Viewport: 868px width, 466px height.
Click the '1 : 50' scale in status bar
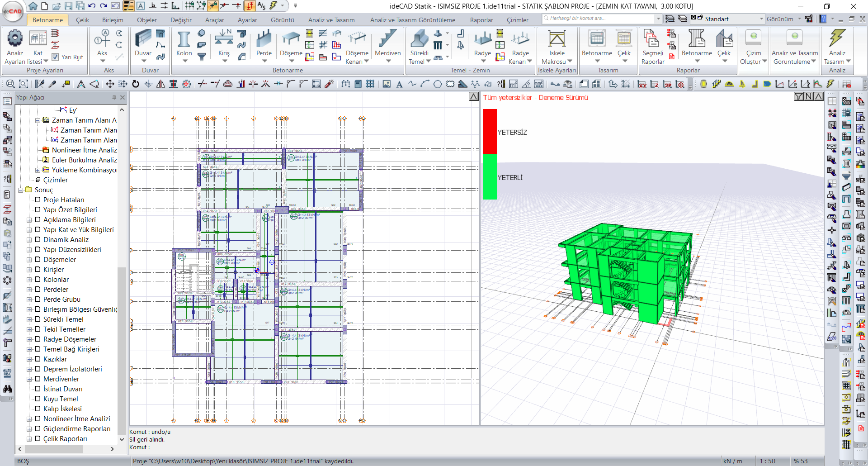point(767,461)
